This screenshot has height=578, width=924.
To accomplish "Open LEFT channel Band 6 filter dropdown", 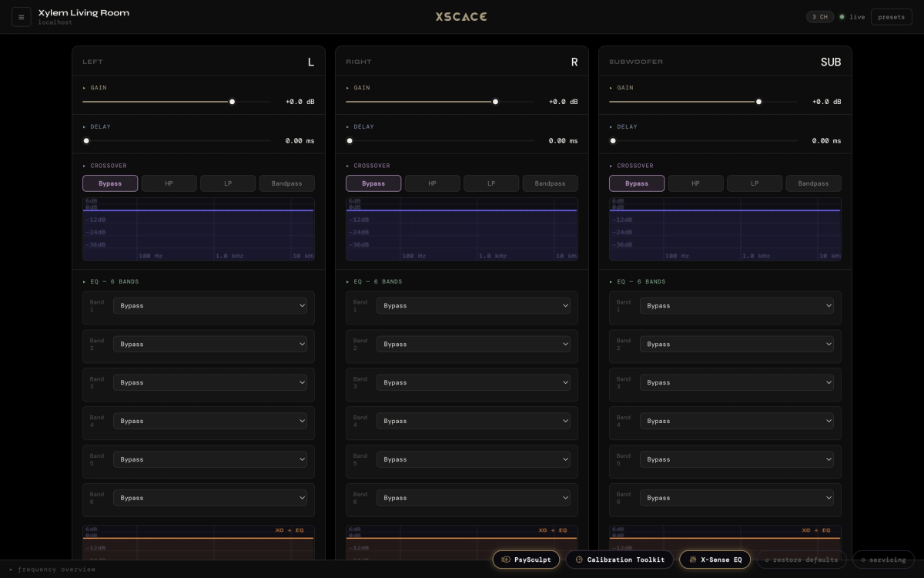I will [210, 498].
